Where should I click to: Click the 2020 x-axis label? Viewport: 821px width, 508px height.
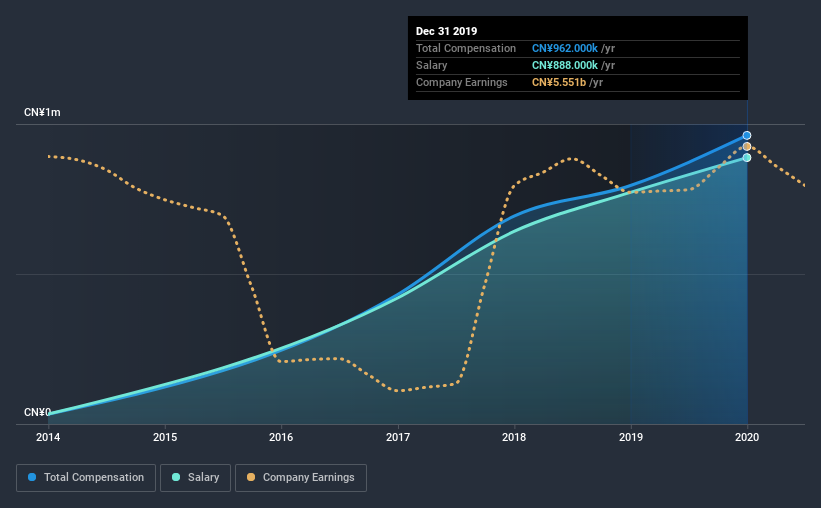pyautogui.click(x=747, y=437)
